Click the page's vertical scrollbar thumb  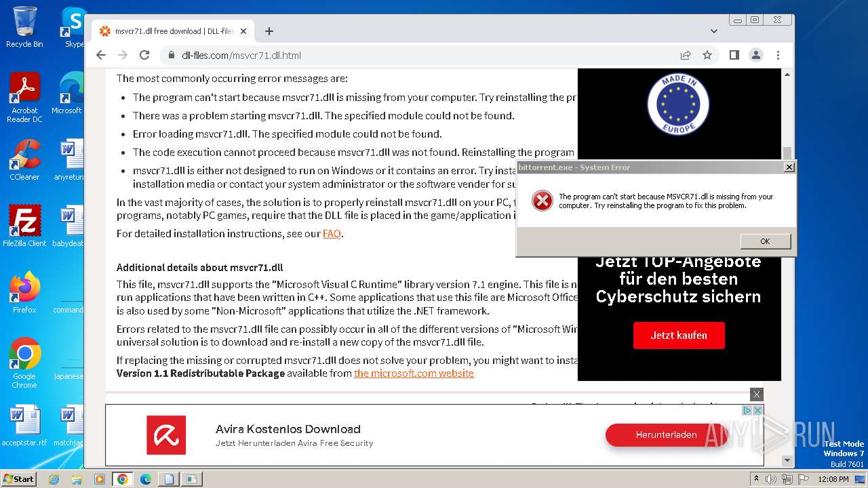(x=787, y=154)
